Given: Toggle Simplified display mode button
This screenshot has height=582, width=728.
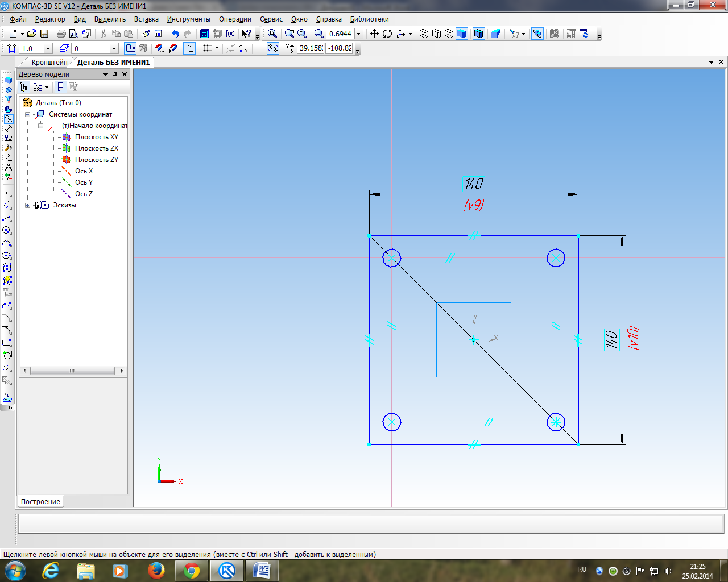Looking at the screenshot, I should (x=537, y=34).
